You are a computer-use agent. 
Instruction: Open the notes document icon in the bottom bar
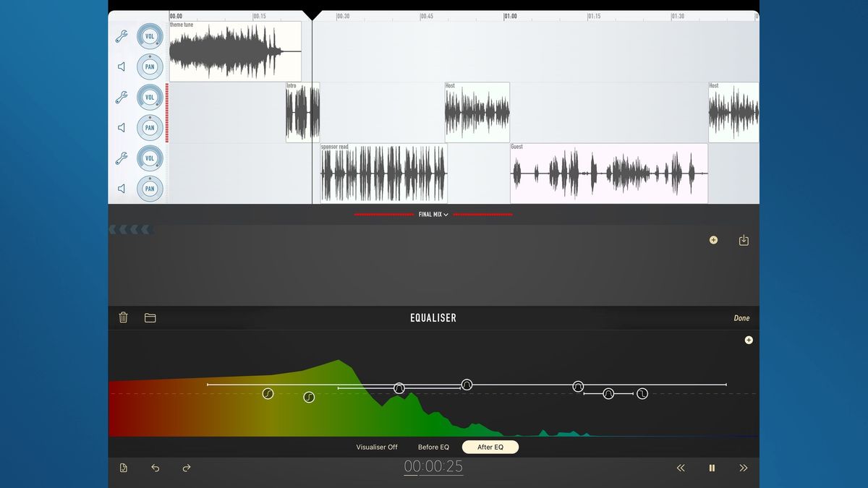(123, 468)
